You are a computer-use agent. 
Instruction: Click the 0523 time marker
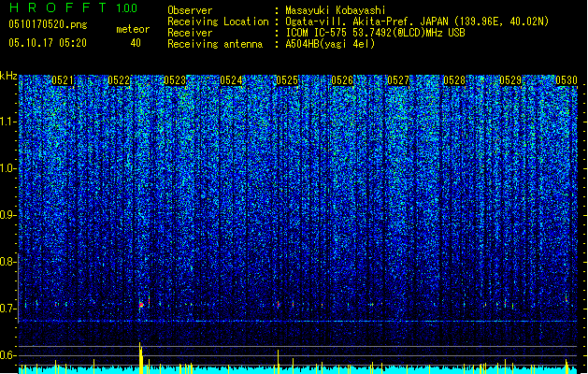175,80
